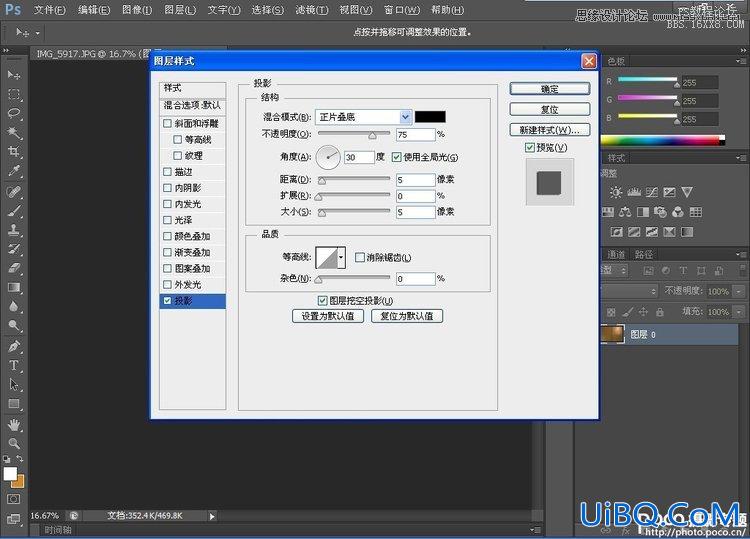Screen dimensions: 750x539
Task: Toggle Quick Mask mode icon
Action: pyautogui.click(x=13, y=499)
